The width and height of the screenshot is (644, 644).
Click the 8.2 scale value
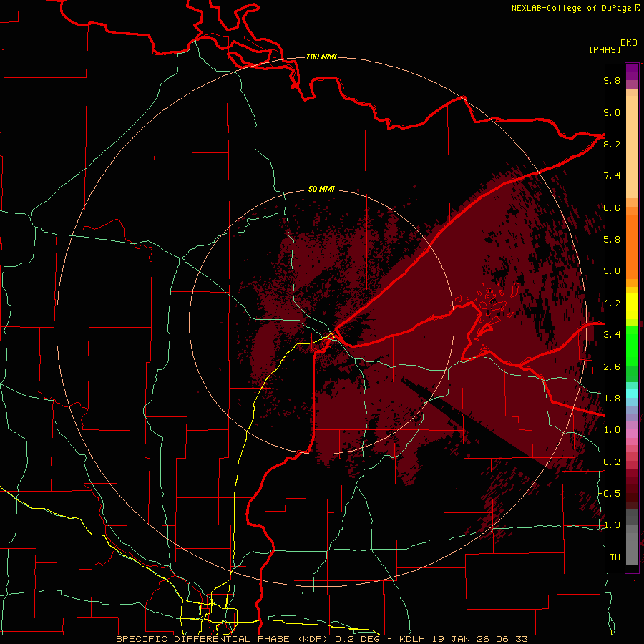click(612, 144)
